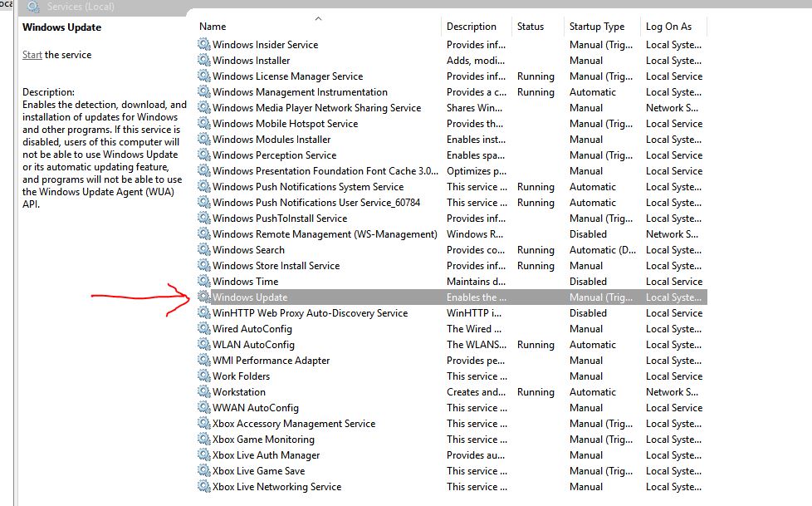The height and width of the screenshot is (506, 812).
Task: Sort services by the Name column header
Action: point(213,27)
